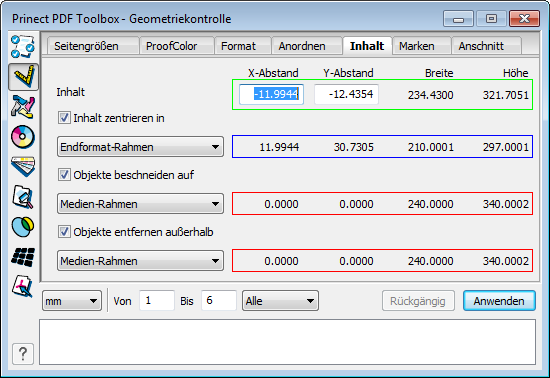Screen dimensions: 550x378
Task: Open the last sidebar page-arrow tool icon
Action: click(x=23, y=286)
